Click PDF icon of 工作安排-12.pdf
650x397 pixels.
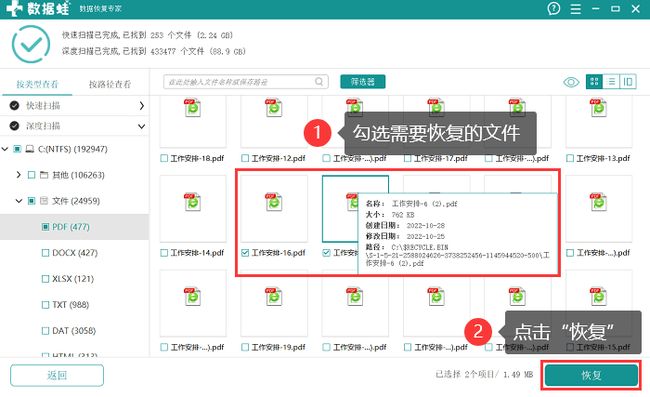click(x=274, y=108)
